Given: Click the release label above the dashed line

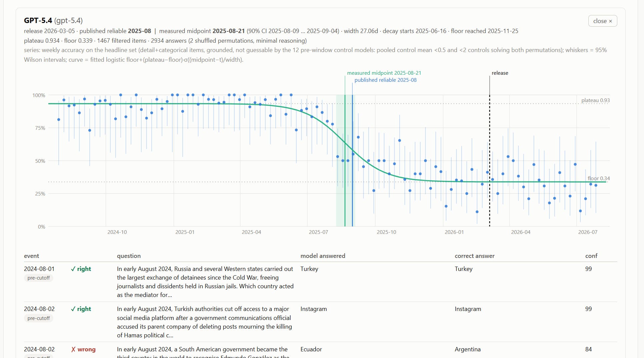Looking at the screenshot, I should [500, 73].
